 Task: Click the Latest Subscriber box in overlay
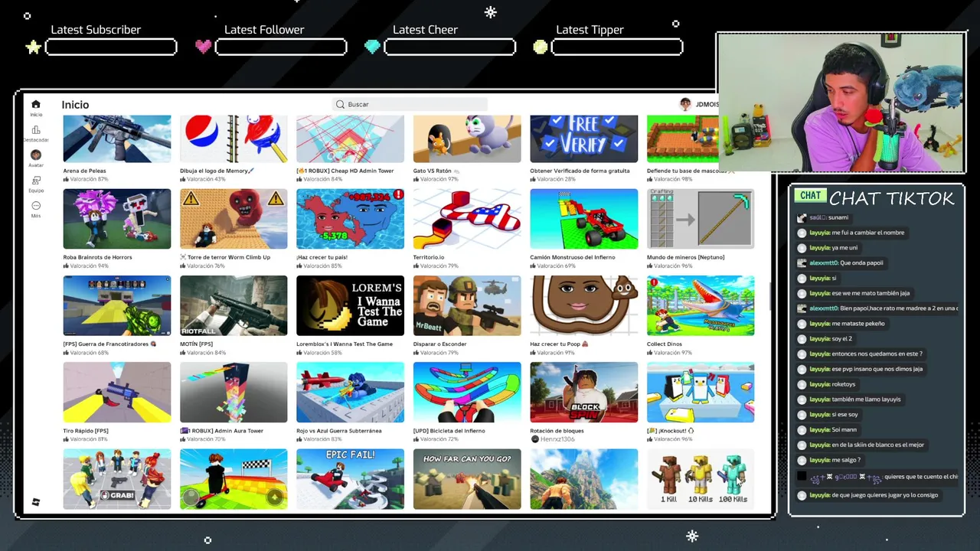point(111,47)
